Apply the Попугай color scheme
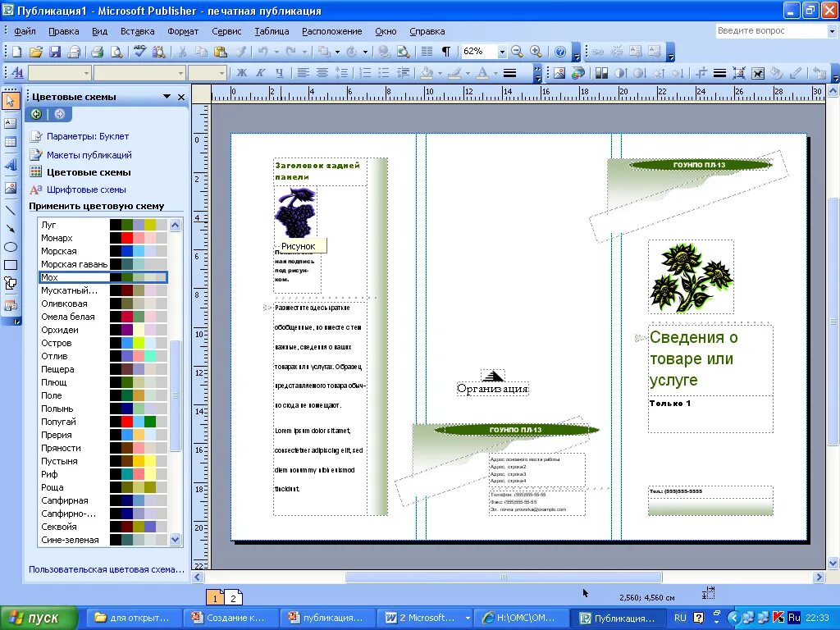 [103, 422]
